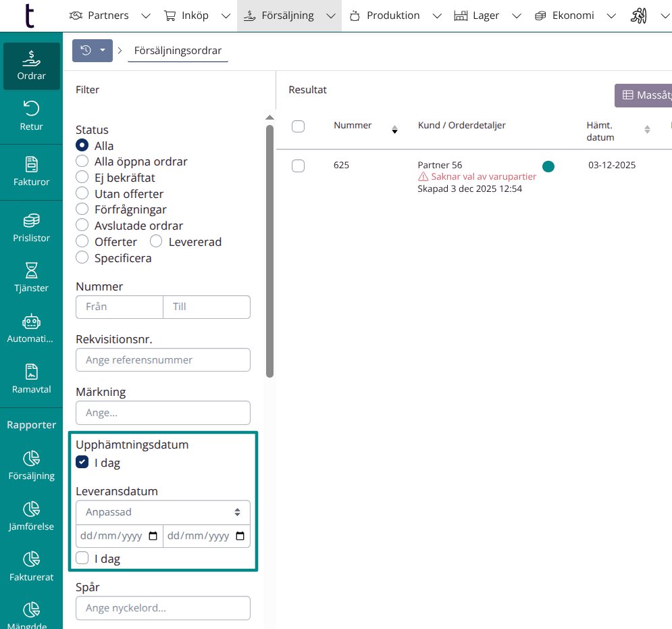Open Fakturor sidebar icon
Viewport: 672px width, 629px height.
[x=31, y=172]
